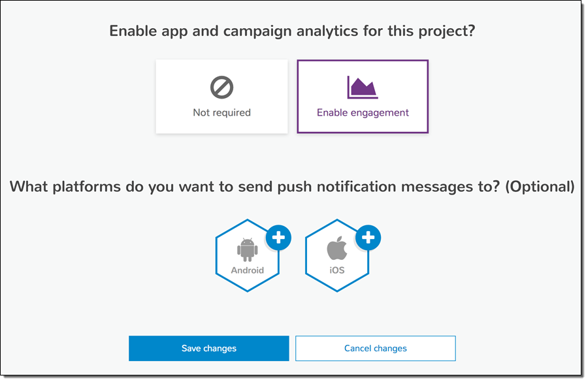Cancel changes with the outlined button
This screenshot has height=382, width=588.
point(376,348)
